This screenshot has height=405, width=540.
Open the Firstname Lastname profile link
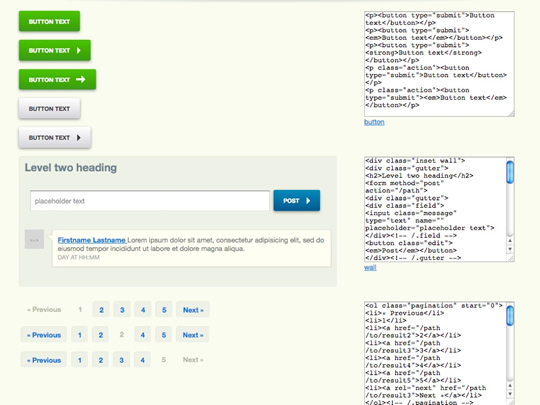click(92, 240)
